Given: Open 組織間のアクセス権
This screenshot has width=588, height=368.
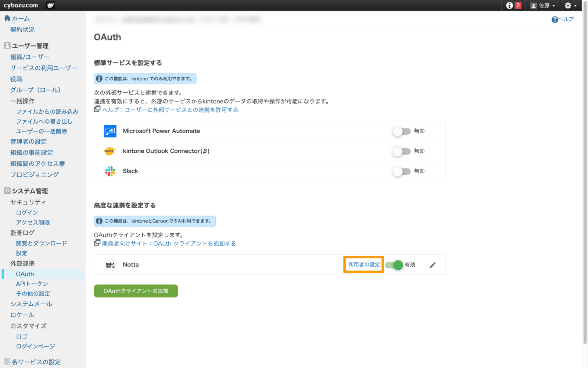Looking at the screenshot, I should 37,164.
